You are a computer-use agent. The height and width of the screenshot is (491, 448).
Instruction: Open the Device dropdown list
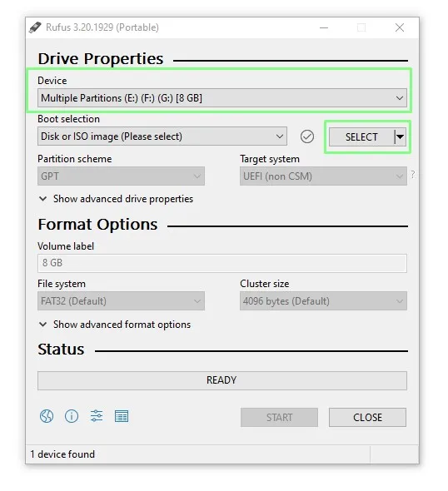[222, 98]
